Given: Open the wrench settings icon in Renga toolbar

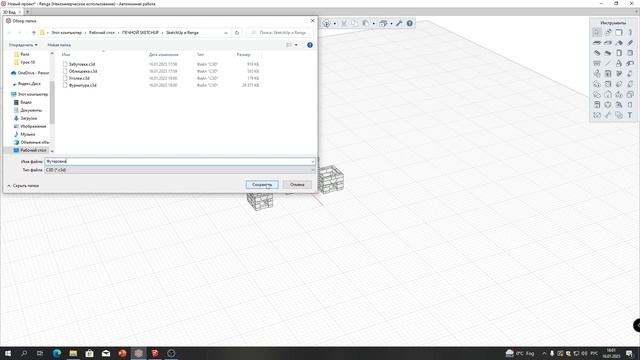Looking at the screenshot, I should [x=399, y=23].
